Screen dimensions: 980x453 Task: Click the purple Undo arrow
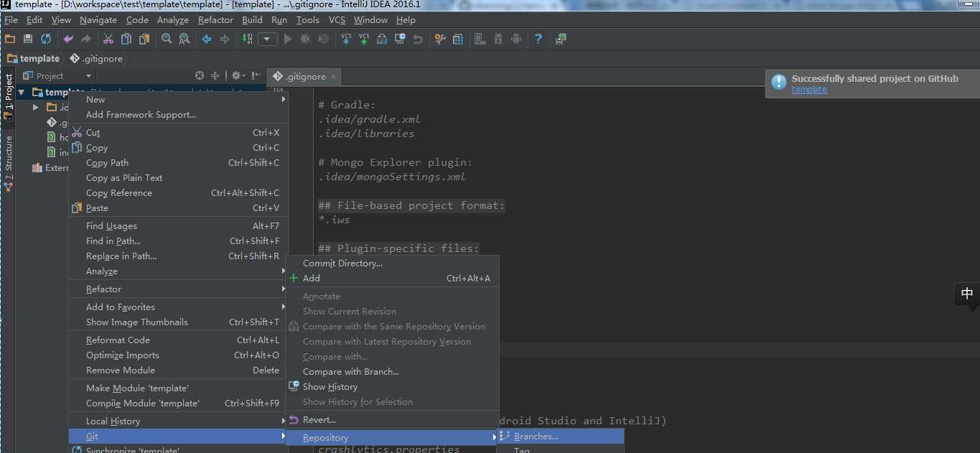pyautogui.click(x=68, y=39)
